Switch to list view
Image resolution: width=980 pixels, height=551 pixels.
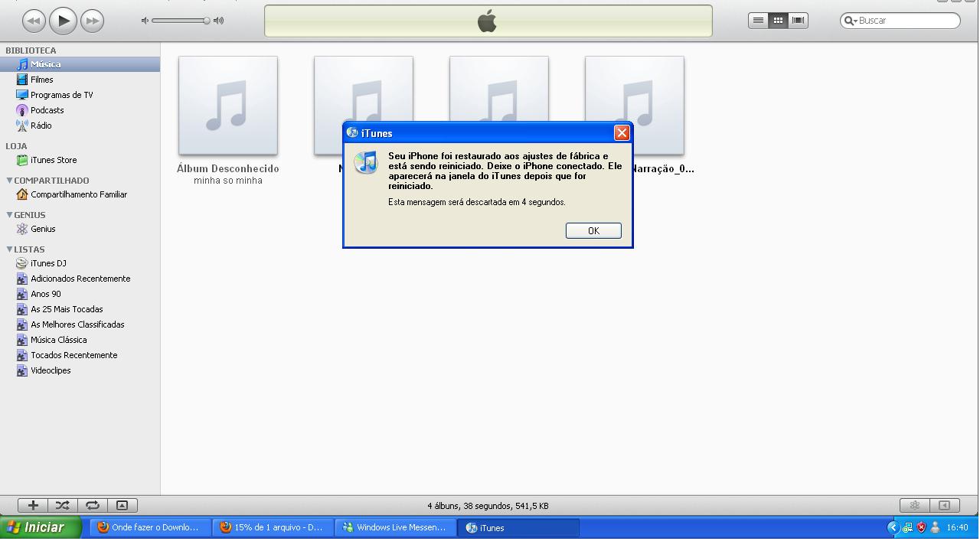tap(758, 21)
